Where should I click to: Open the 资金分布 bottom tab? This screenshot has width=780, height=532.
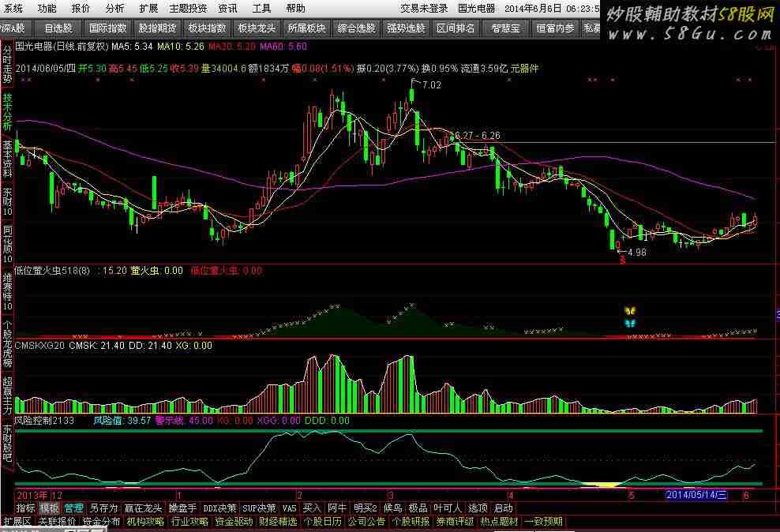[101, 521]
